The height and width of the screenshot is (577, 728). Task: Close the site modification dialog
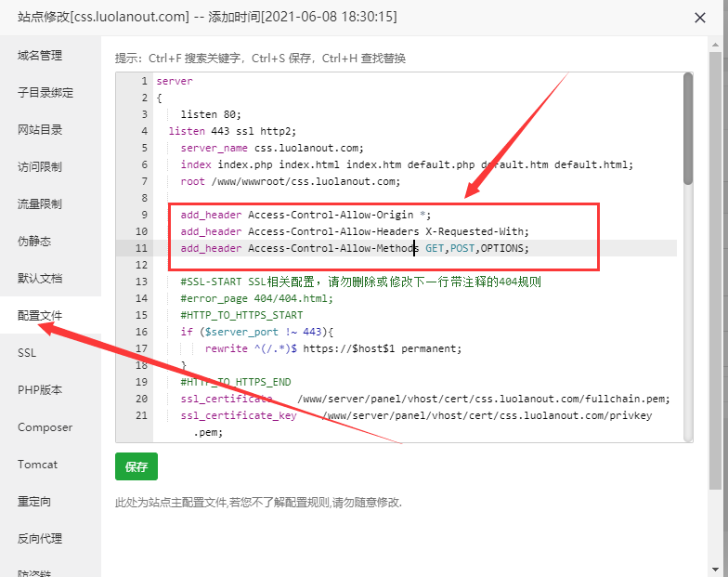click(699, 17)
